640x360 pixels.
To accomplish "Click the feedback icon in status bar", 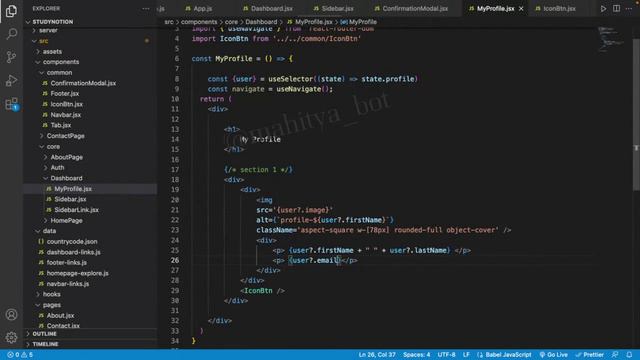I will pos(615,355).
